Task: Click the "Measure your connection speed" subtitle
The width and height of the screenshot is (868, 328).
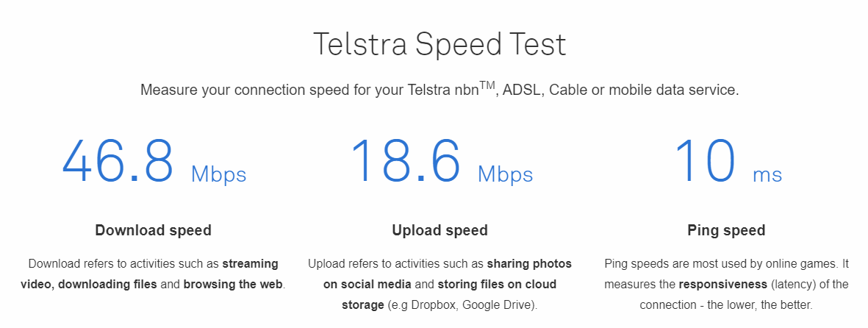Action: pos(440,90)
